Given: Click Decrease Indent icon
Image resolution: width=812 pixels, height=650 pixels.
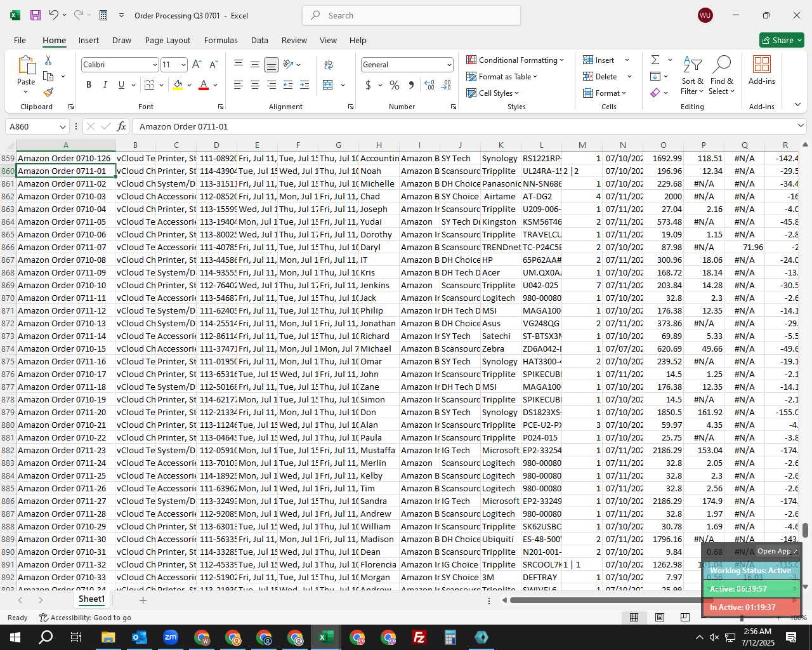Looking at the screenshot, I should (x=288, y=85).
